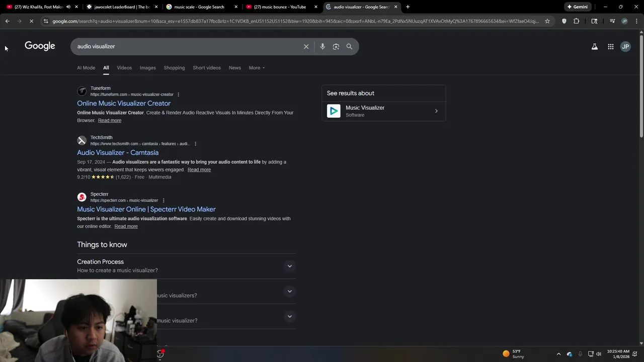The width and height of the screenshot is (644, 362).
Task: Select the Videos search tab
Action: (x=124, y=68)
